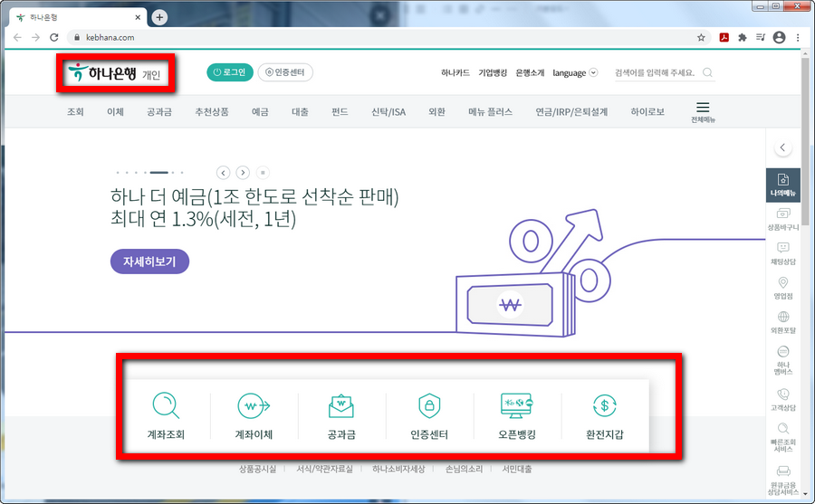Open 채팅상담 sidebar icon
Viewport: 815px width, 504px height.
[x=783, y=253]
